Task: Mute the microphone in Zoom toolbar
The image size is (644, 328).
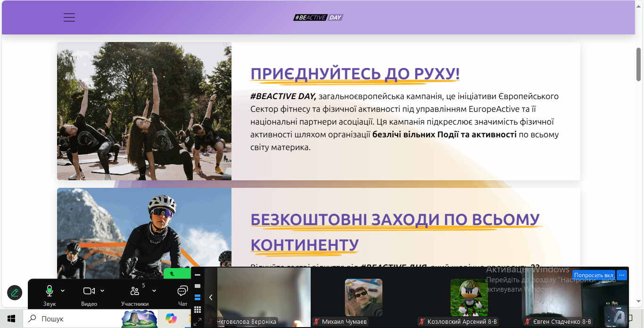Action: 49,291
